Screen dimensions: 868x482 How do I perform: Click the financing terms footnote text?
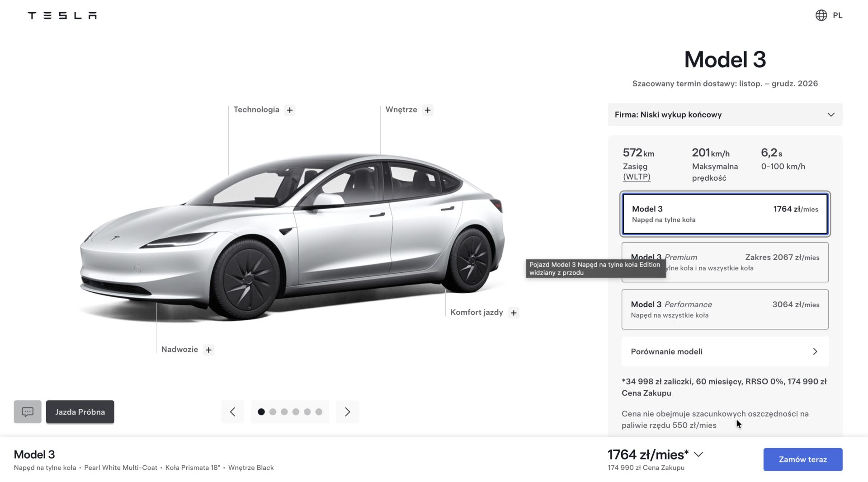coord(724,387)
